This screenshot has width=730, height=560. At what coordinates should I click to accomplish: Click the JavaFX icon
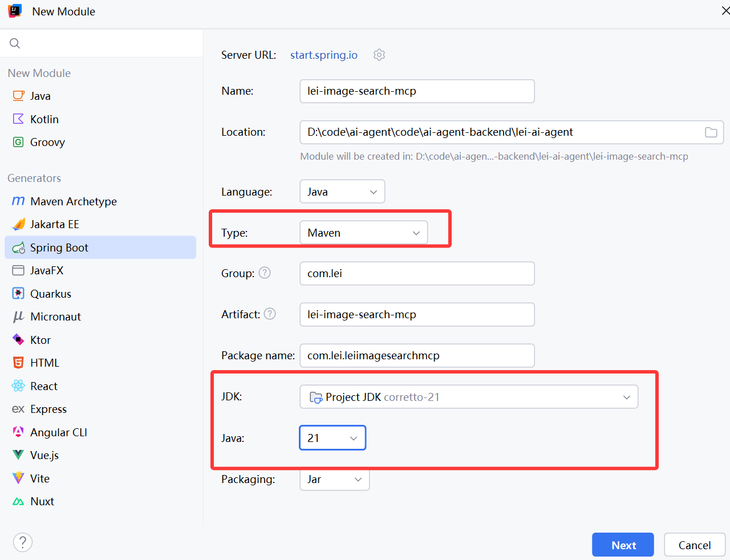pos(18,270)
